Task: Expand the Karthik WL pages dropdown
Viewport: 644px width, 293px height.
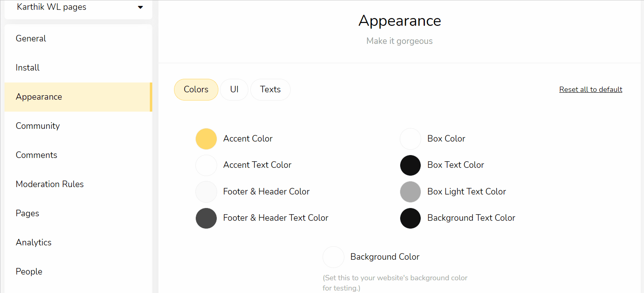Action: (x=78, y=7)
